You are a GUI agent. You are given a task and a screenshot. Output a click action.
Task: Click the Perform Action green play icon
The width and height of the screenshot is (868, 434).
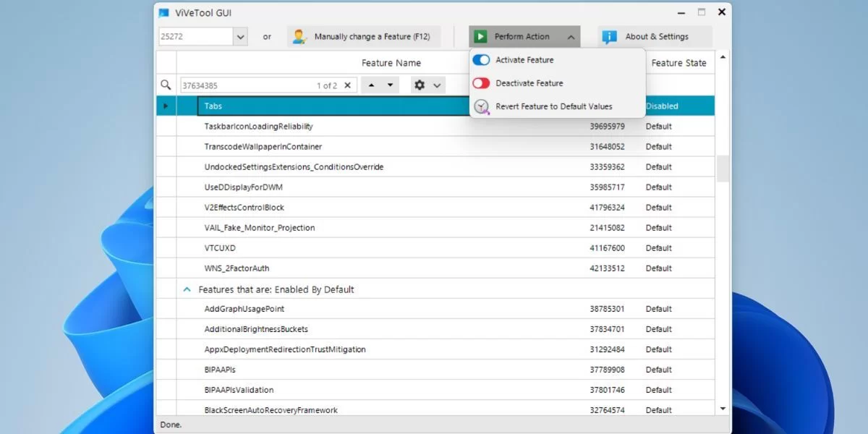(x=480, y=36)
